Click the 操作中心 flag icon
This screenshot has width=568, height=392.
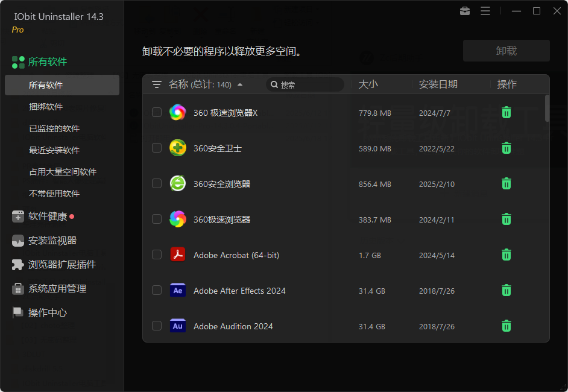pyautogui.click(x=17, y=312)
